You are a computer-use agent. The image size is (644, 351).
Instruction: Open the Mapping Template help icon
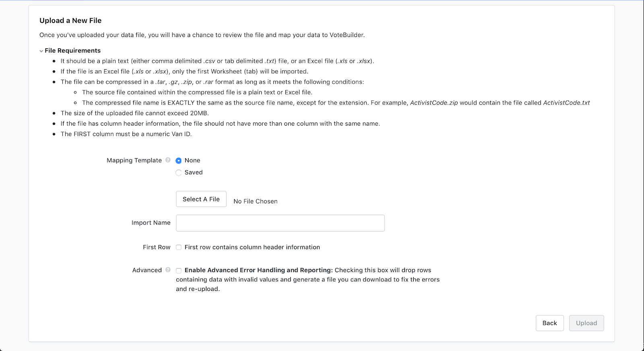pos(168,160)
